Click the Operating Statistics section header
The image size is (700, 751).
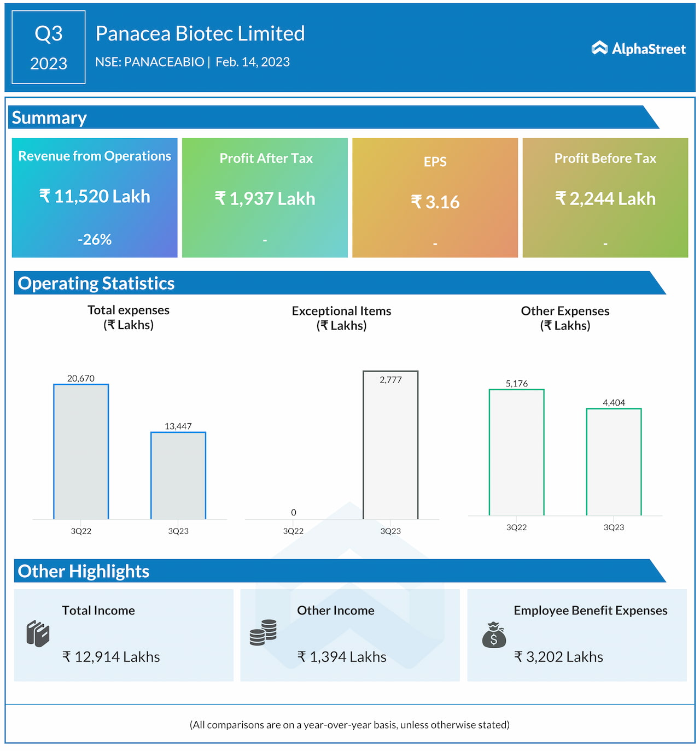[96, 283]
